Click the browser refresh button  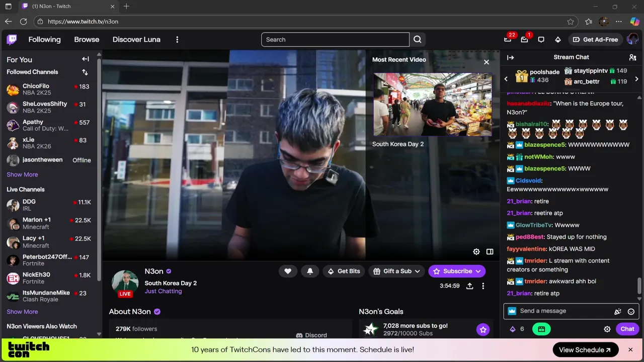coord(23,22)
